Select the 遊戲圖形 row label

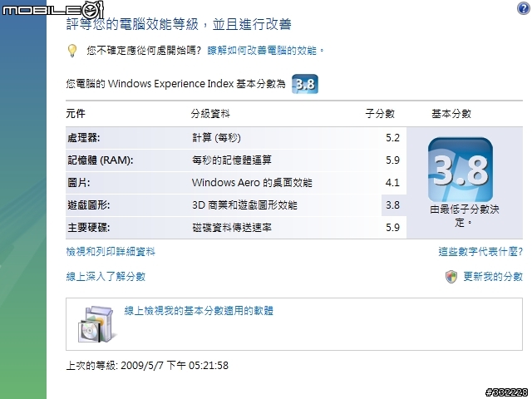pos(89,205)
